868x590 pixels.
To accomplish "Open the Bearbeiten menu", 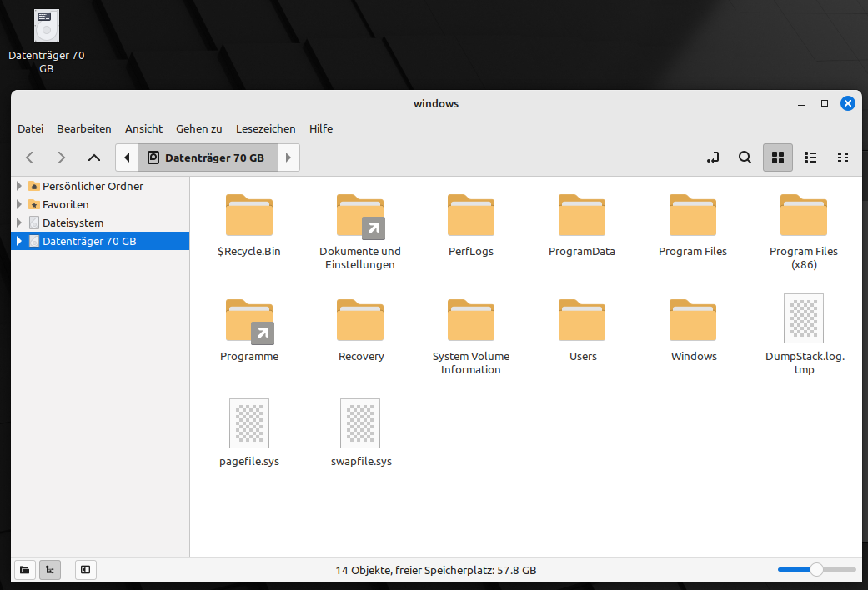I will pos(84,128).
